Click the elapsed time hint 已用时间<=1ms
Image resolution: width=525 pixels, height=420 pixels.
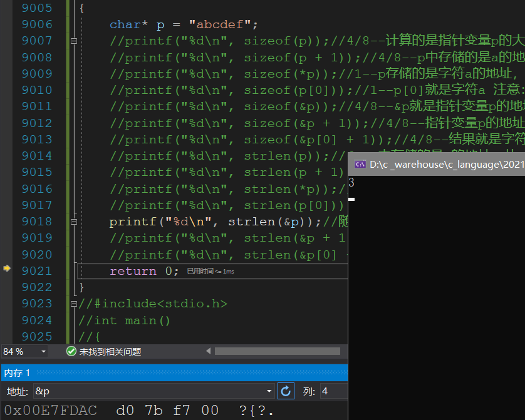pyautogui.click(x=211, y=271)
